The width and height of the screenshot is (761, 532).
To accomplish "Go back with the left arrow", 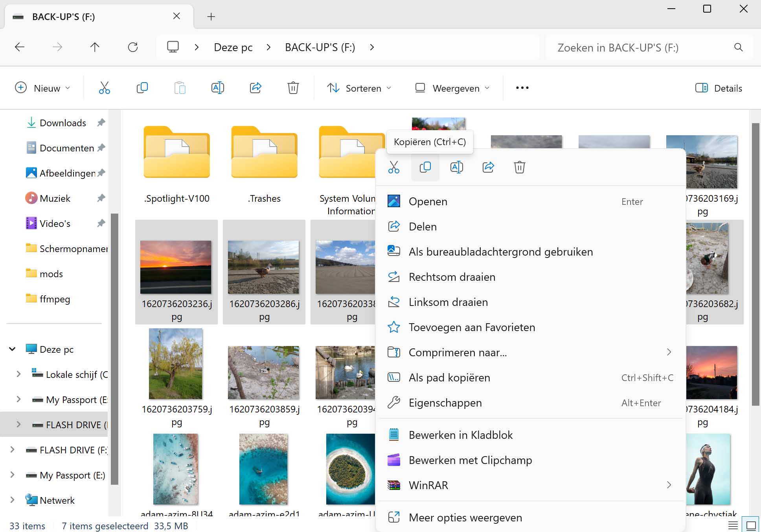I will coord(20,47).
